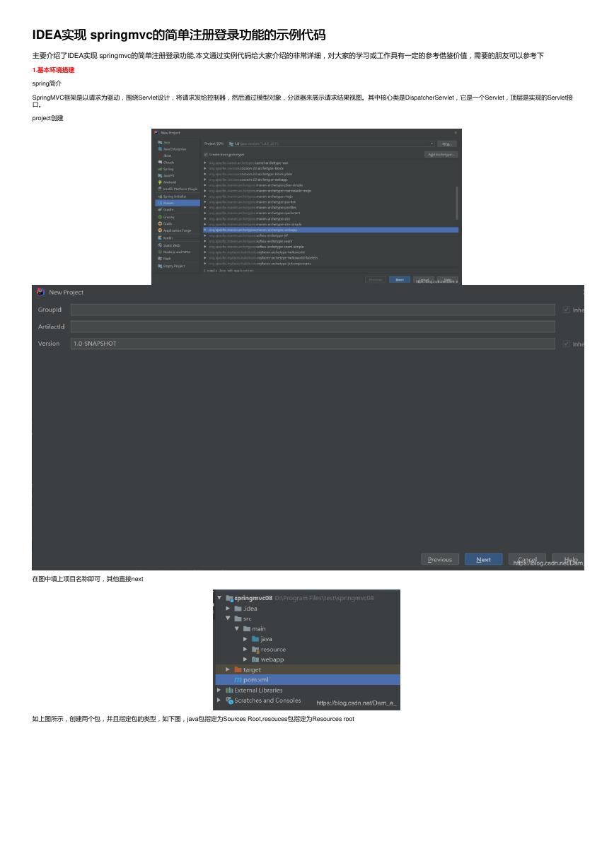Click the springmvc08 module folder icon

tap(229, 598)
